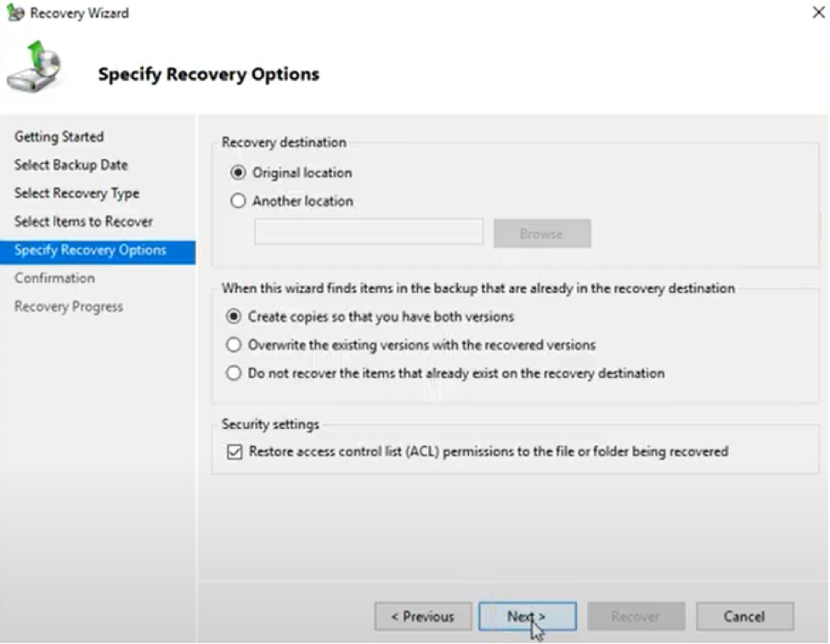Select Create copies so you have both versions
Image resolution: width=830 pixels, height=644 pixels.
(x=234, y=317)
